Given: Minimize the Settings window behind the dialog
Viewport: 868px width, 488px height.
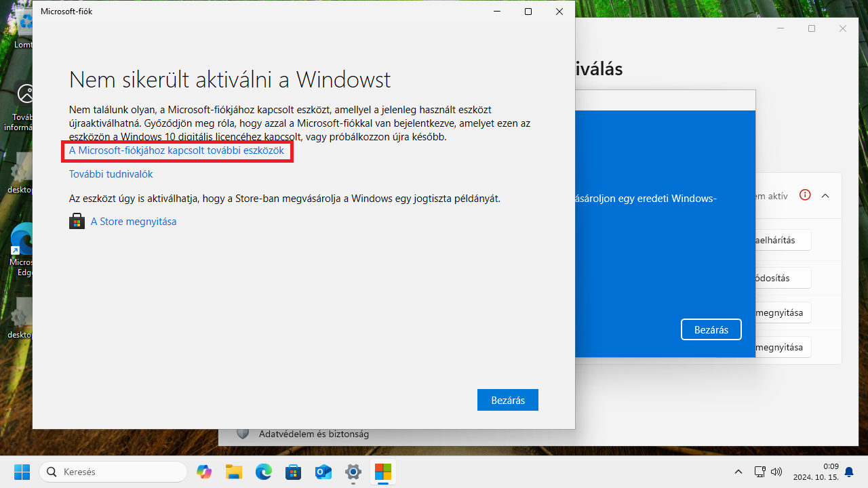Looking at the screenshot, I should (x=781, y=28).
